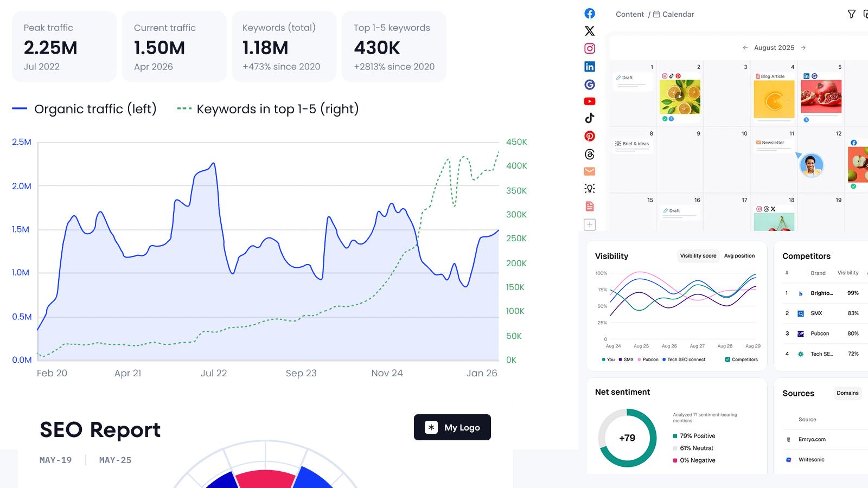The height and width of the screenshot is (488, 868).
Task: Click the 61% Neutral legend entry
Action: point(693,448)
